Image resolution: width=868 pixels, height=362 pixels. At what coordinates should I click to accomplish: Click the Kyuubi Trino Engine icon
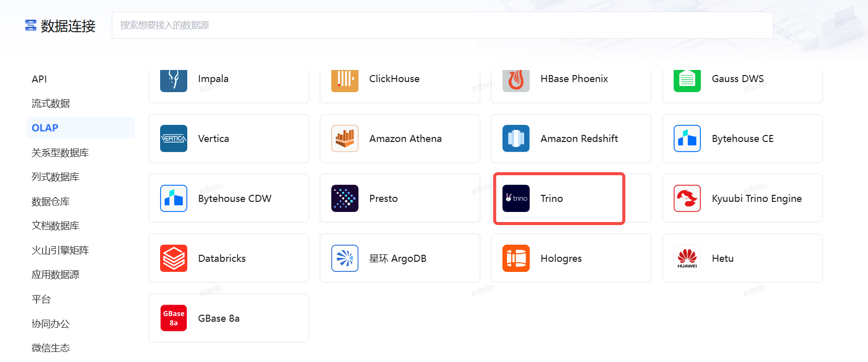687,198
